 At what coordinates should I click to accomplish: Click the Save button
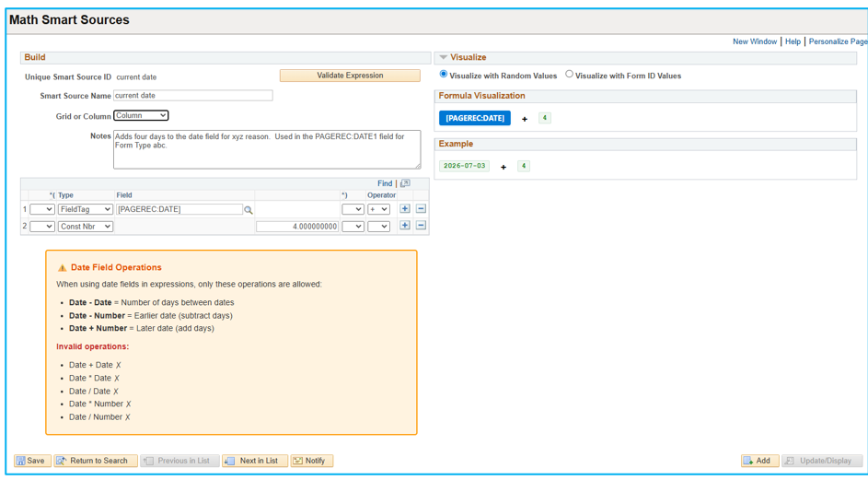tap(32, 461)
